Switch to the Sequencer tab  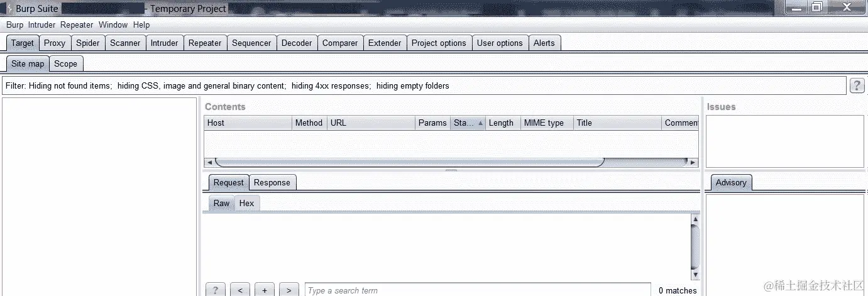pyautogui.click(x=251, y=43)
